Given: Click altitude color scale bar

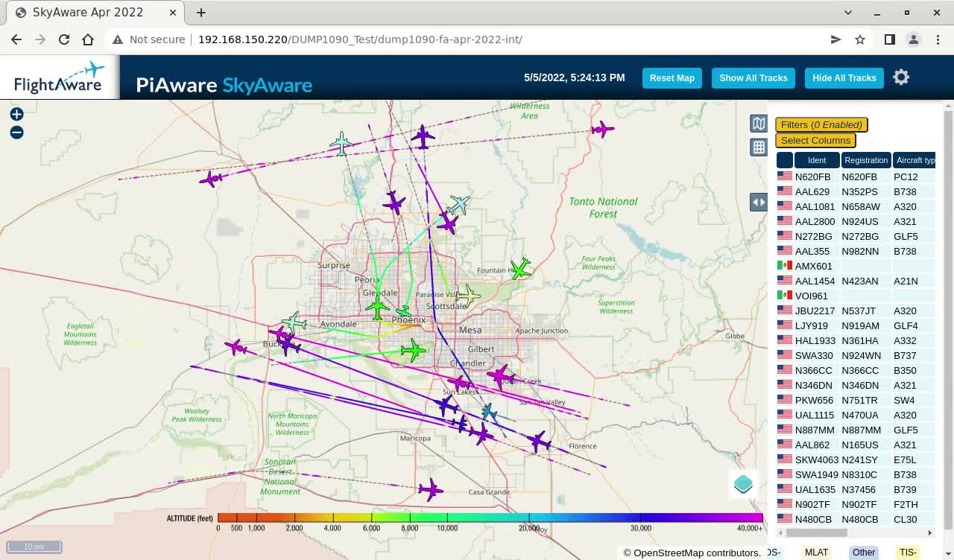Looking at the screenshot, I should (x=490, y=518).
